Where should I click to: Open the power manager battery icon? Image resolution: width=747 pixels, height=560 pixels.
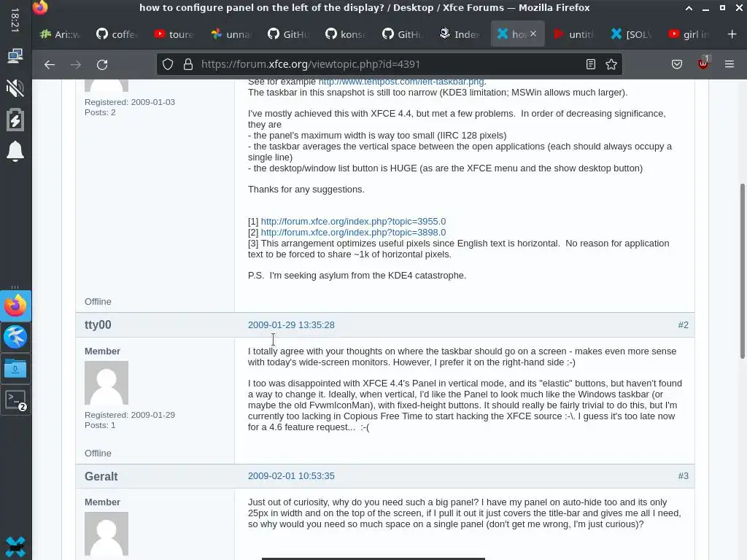tap(15, 120)
